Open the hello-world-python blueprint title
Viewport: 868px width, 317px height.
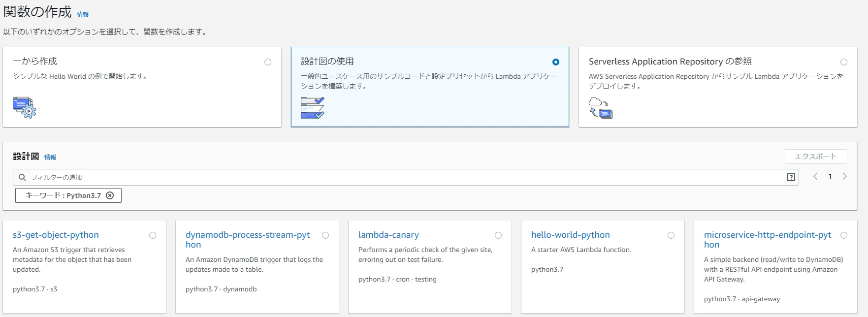point(570,235)
